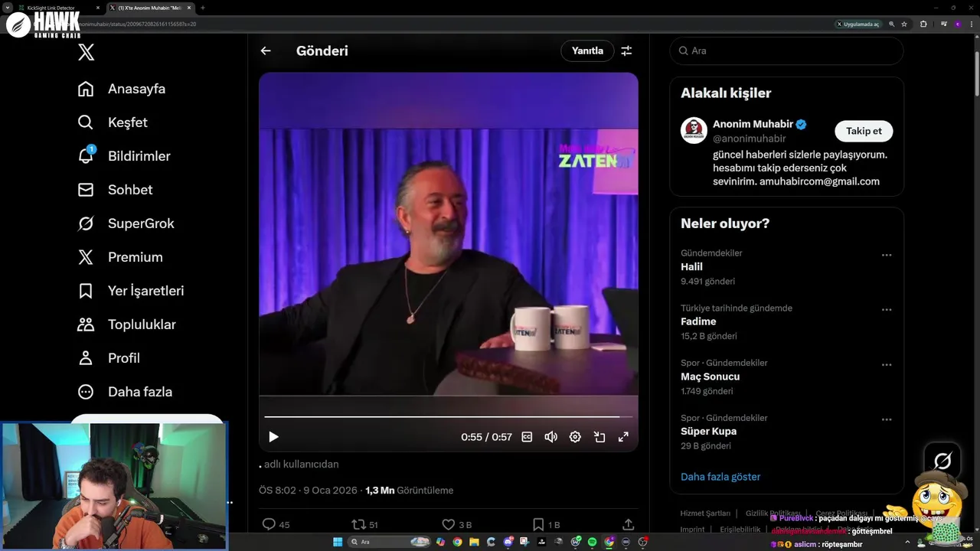Viewport: 980px width, 551px height.
Task: Open Discord from the taskbar
Action: [508, 542]
